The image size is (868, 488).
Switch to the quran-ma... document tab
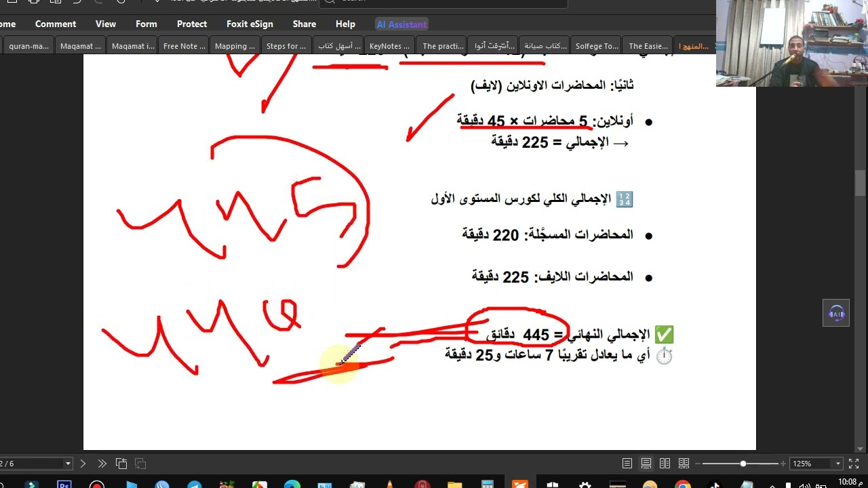tap(28, 46)
